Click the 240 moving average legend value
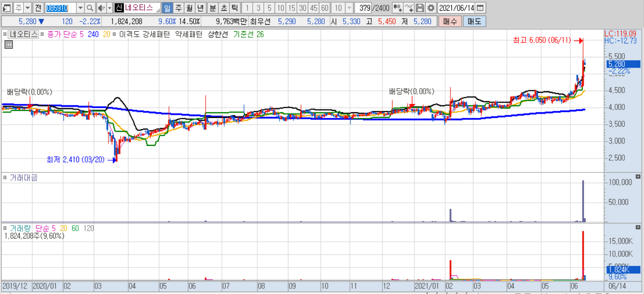 tap(93, 34)
